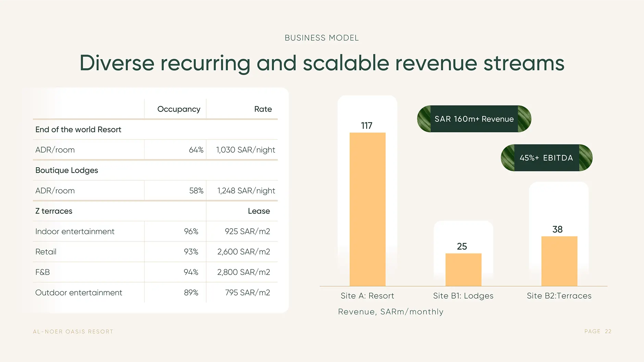Select the F&B rate '2,800 SAR/m2'
The height and width of the screenshot is (362, 644).
pos(244,272)
